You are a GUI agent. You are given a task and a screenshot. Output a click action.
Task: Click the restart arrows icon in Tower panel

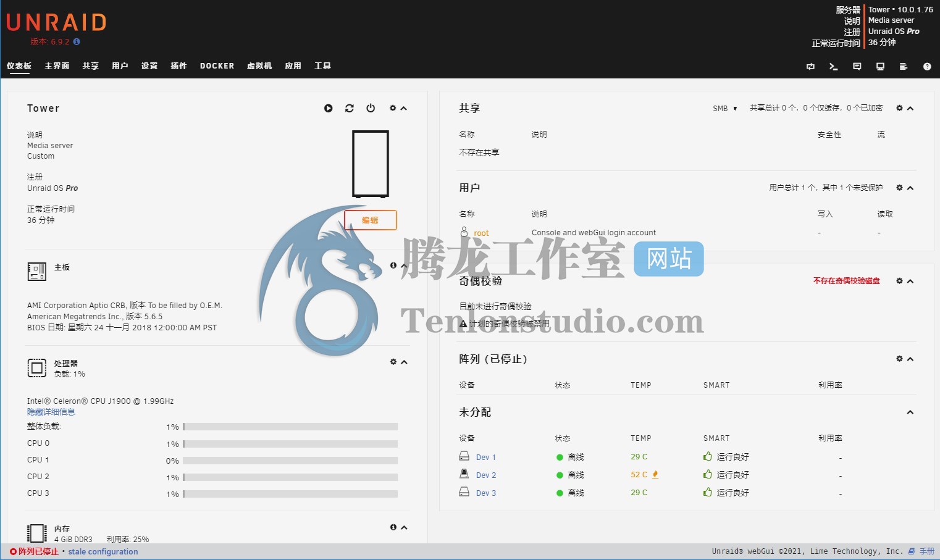[x=350, y=109]
